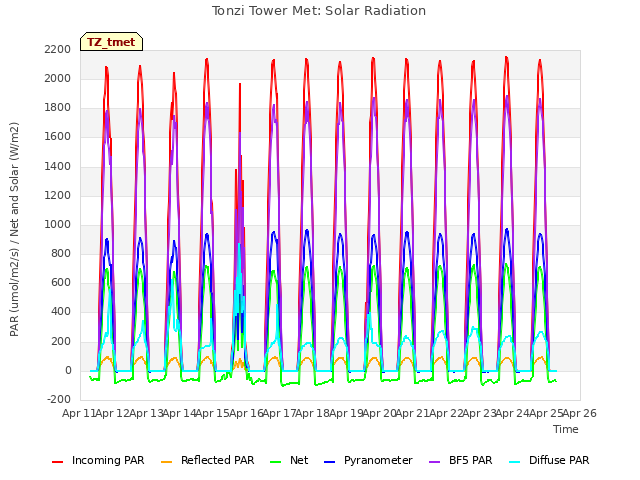The width and height of the screenshot is (640, 480).
Task: Click the 1400 y-axis tick label
Action: [58, 166]
